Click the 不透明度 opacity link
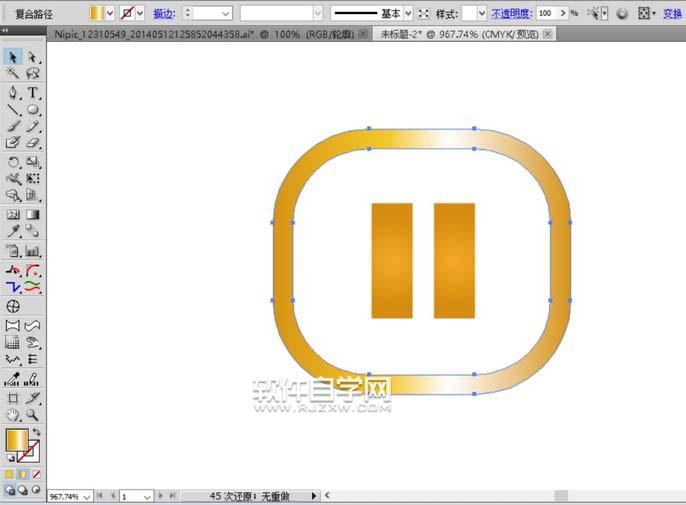Viewport: 686px width, 505px height. (511, 13)
